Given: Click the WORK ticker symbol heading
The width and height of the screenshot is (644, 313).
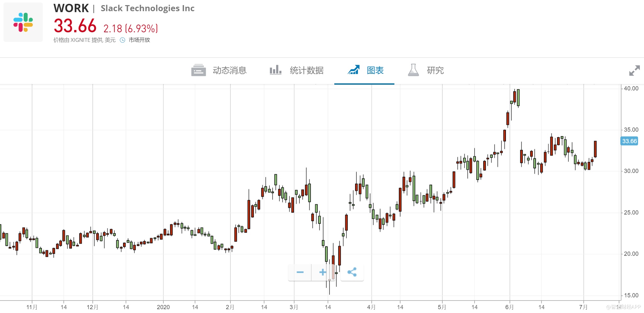Looking at the screenshot, I should (71, 8).
